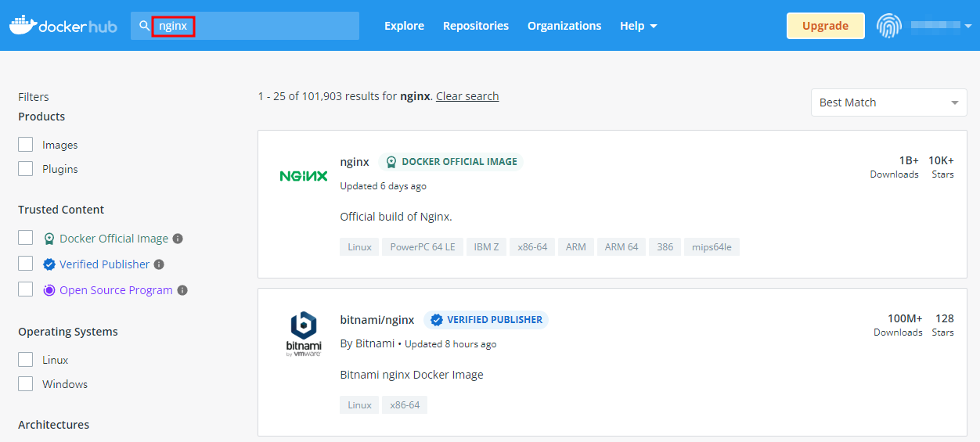The image size is (980, 442).
Task: Click the 100M+ Downloads count
Action: pyautogui.click(x=899, y=325)
